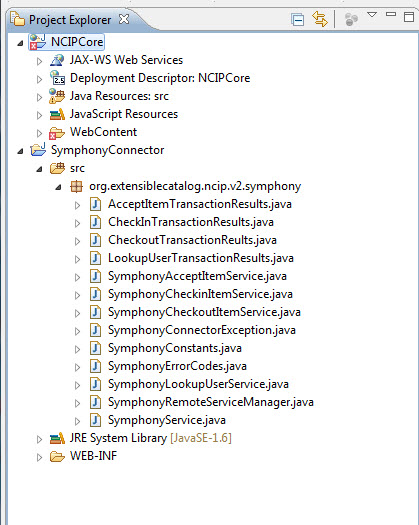
Task: Click the Collapse All toolbar icon
Action: point(297,20)
